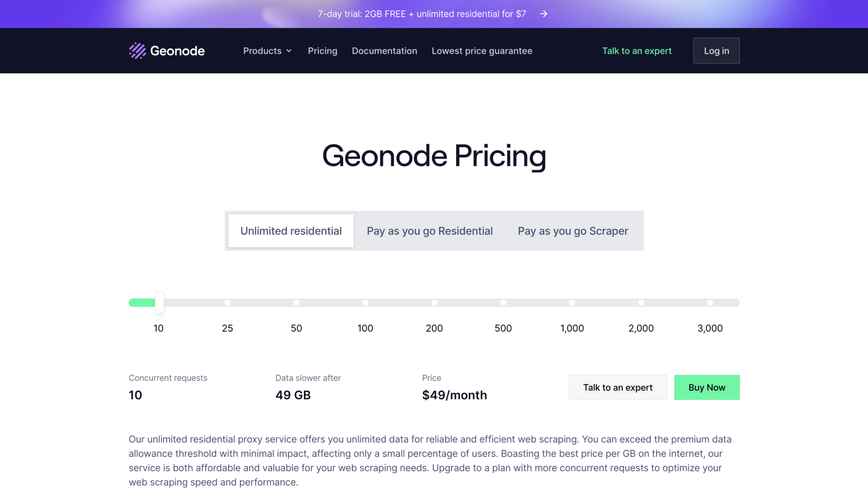
Task: Click green Talk to an expert link
Action: coord(637,51)
